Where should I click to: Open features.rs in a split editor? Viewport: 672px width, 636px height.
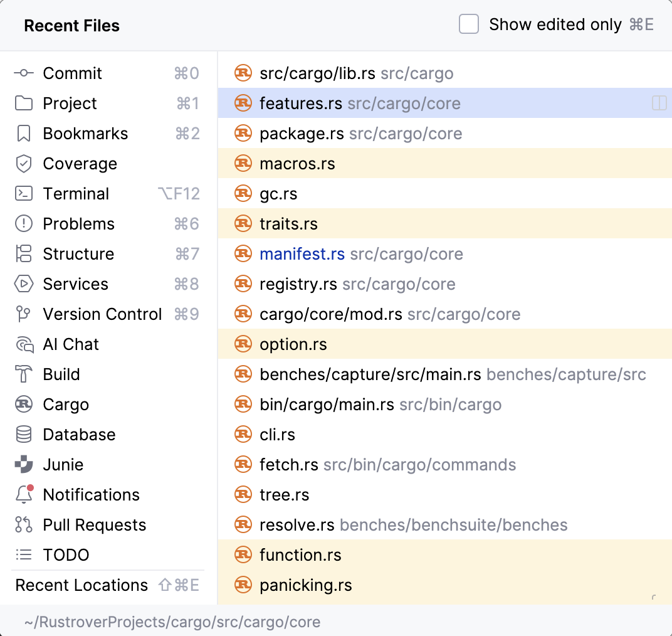[x=659, y=103]
